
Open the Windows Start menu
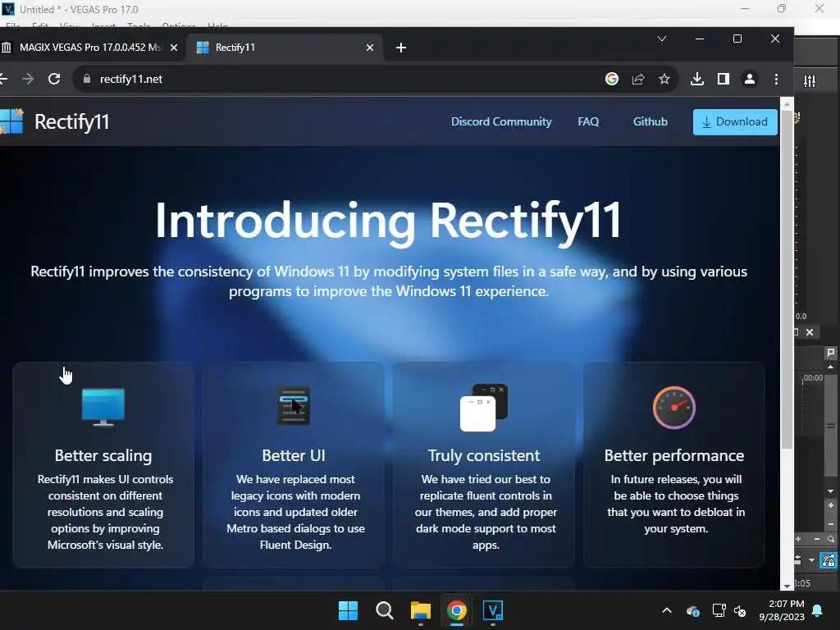coord(348,610)
